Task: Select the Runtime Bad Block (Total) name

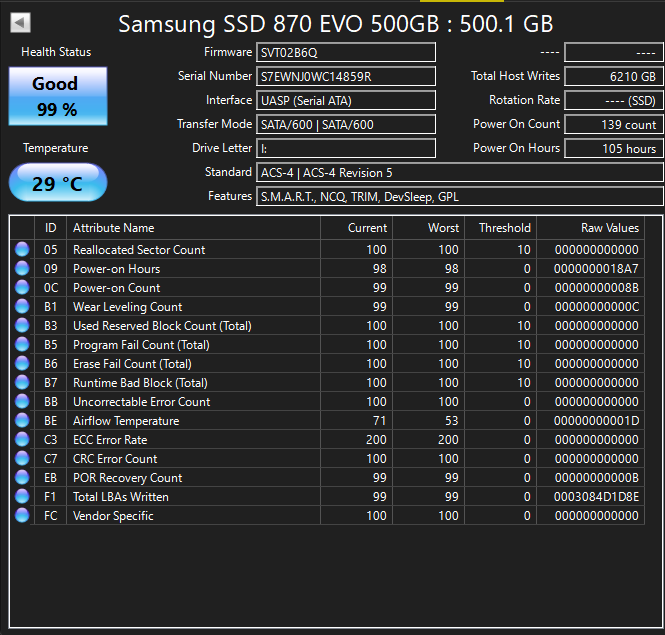Action: click(140, 383)
